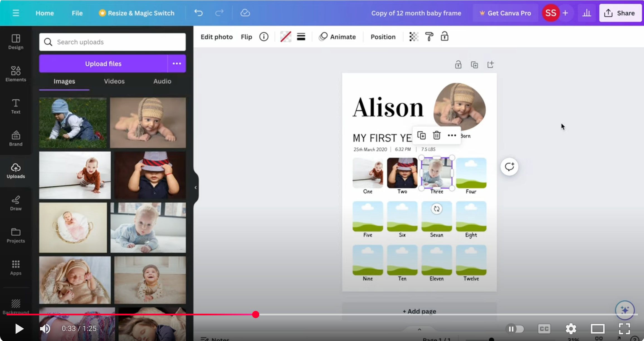Click the video progress bar scrubber

pyautogui.click(x=256, y=315)
